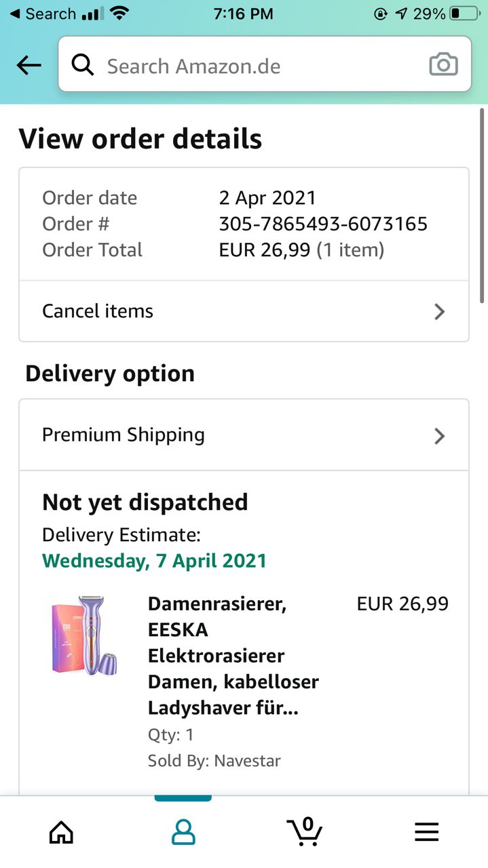Tap the lady shaver product thumbnail
The width and height of the screenshot is (488, 868).
[85, 636]
